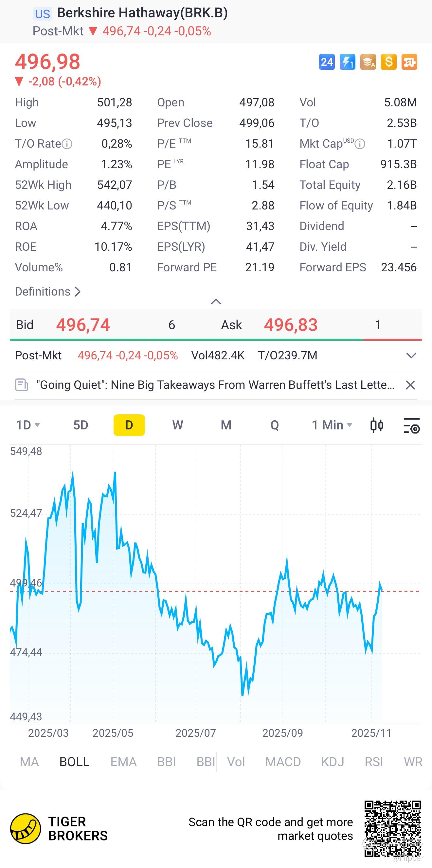
Task: Tap the $1 puzzle piece badge
Action: point(409,62)
